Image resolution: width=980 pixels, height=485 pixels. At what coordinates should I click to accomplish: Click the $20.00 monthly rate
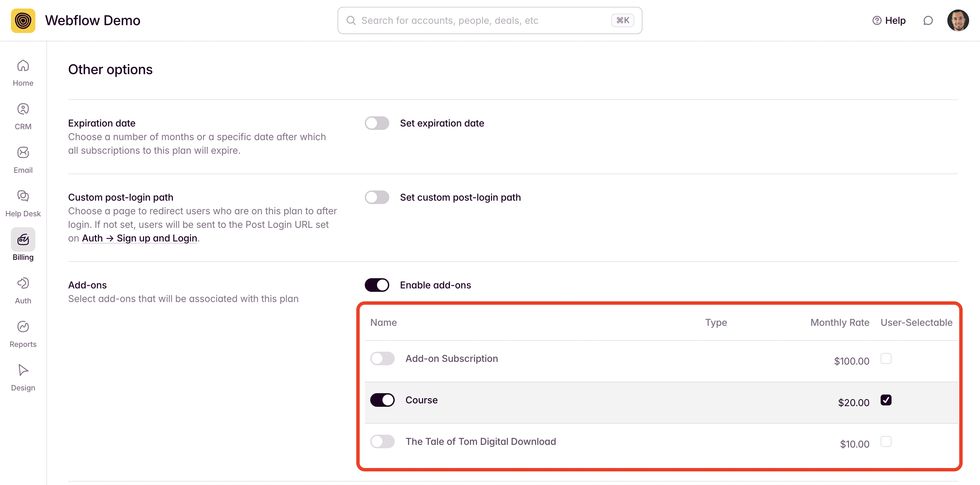(x=853, y=402)
